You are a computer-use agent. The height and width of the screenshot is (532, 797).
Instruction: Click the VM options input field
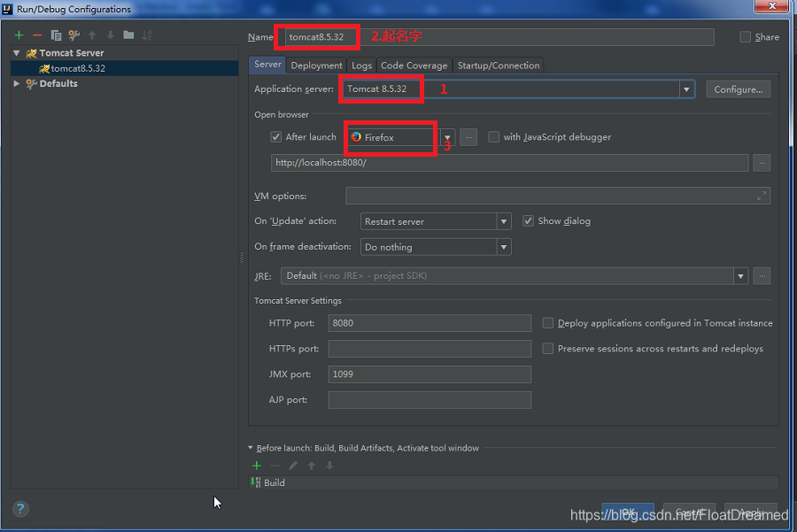pos(558,196)
